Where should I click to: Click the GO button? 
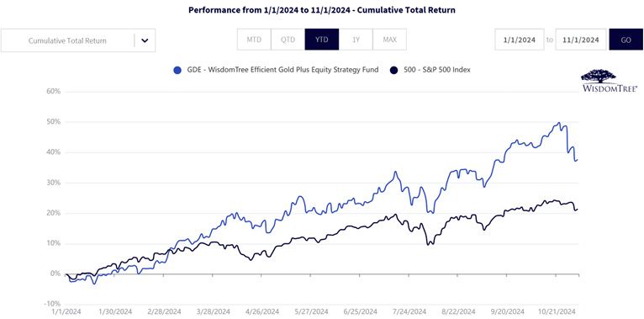point(626,40)
